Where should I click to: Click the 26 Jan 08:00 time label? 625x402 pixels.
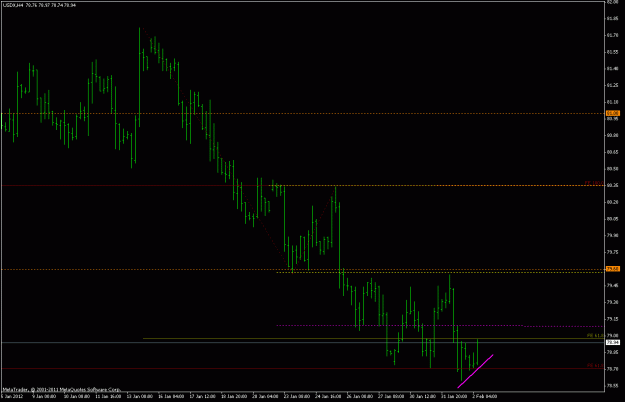[360, 396]
